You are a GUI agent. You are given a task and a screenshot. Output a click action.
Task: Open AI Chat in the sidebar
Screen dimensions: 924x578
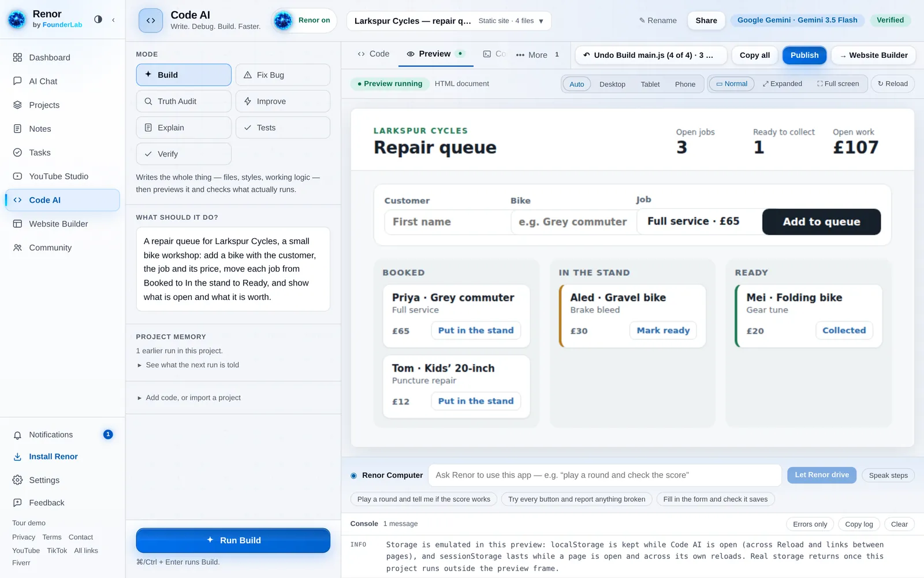[62, 81]
